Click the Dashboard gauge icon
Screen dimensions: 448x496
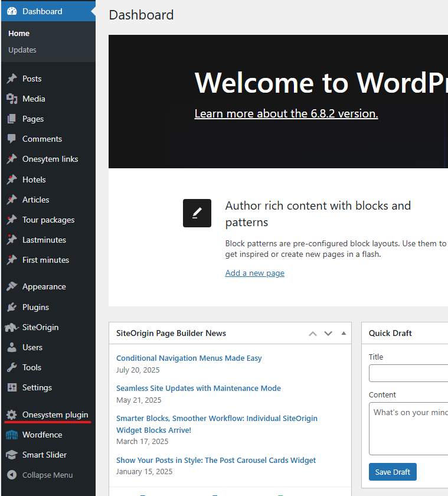coord(12,11)
